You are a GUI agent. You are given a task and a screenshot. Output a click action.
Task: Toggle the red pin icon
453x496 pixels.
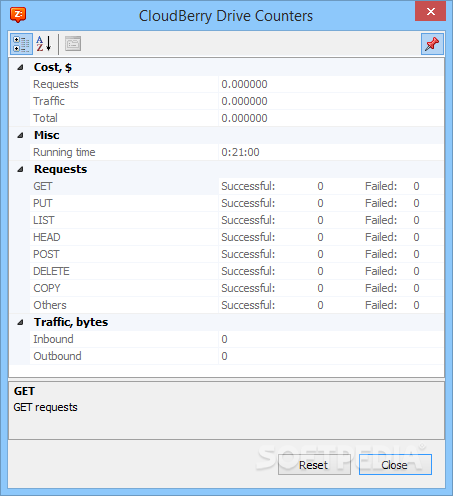point(432,44)
